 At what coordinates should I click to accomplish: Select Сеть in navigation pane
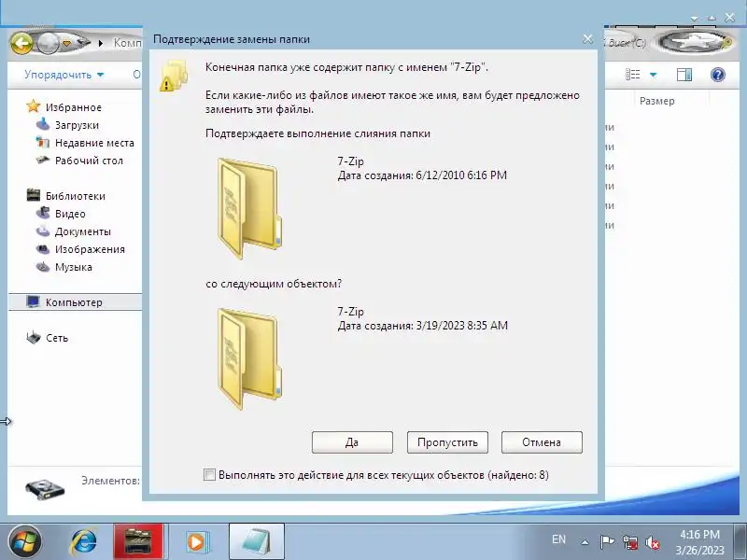pyautogui.click(x=57, y=338)
